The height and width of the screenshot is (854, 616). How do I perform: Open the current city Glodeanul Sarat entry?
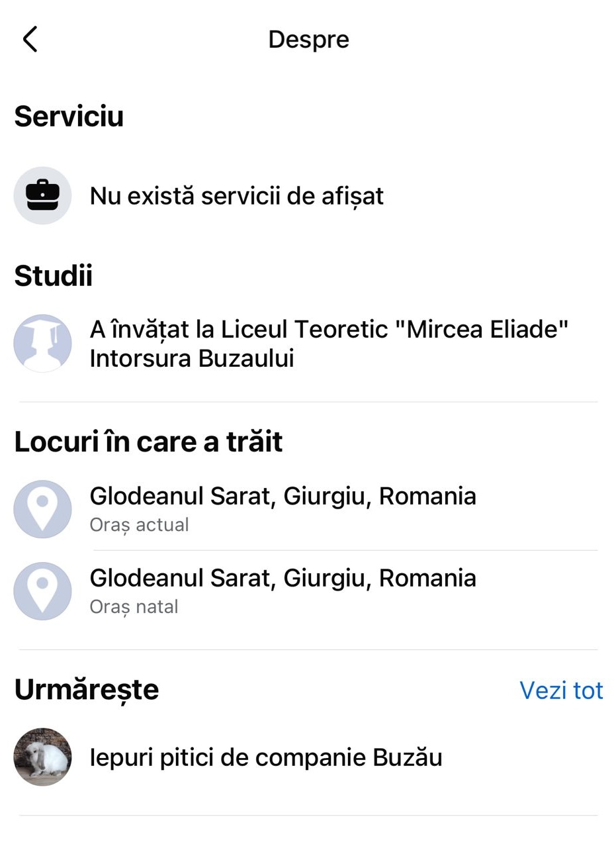[283, 496]
